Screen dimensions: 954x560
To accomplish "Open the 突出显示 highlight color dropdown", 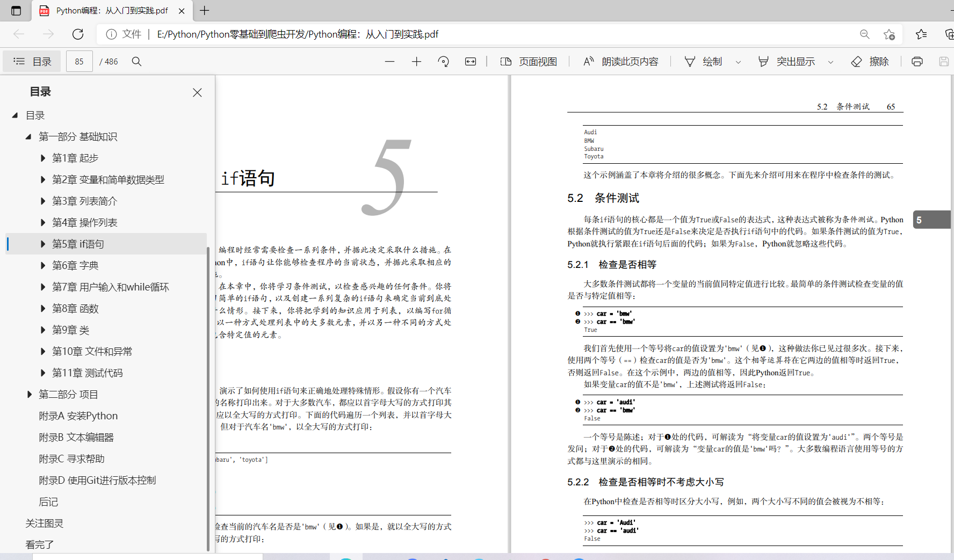I will [x=830, y=62].
